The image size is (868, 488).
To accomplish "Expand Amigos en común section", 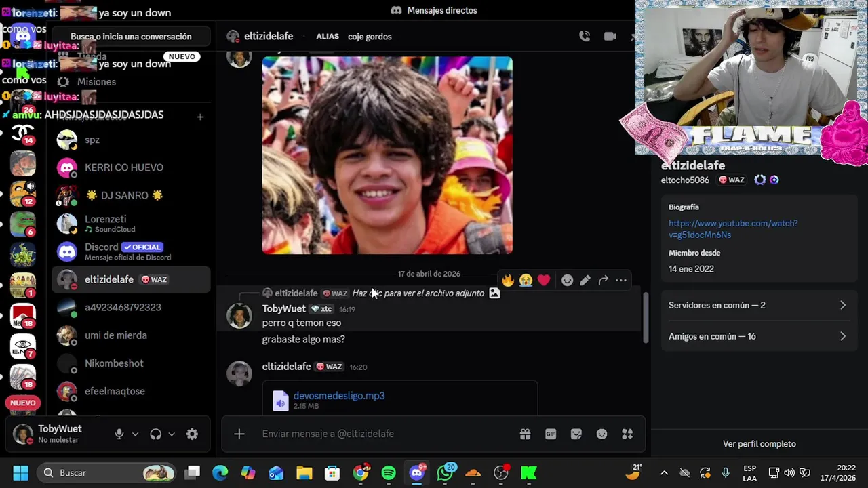I will point(759,336).
